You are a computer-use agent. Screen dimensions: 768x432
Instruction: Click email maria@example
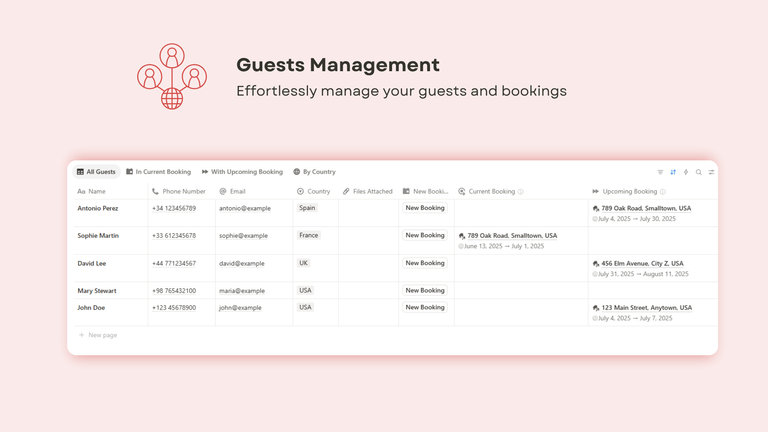tap(242, 291)
